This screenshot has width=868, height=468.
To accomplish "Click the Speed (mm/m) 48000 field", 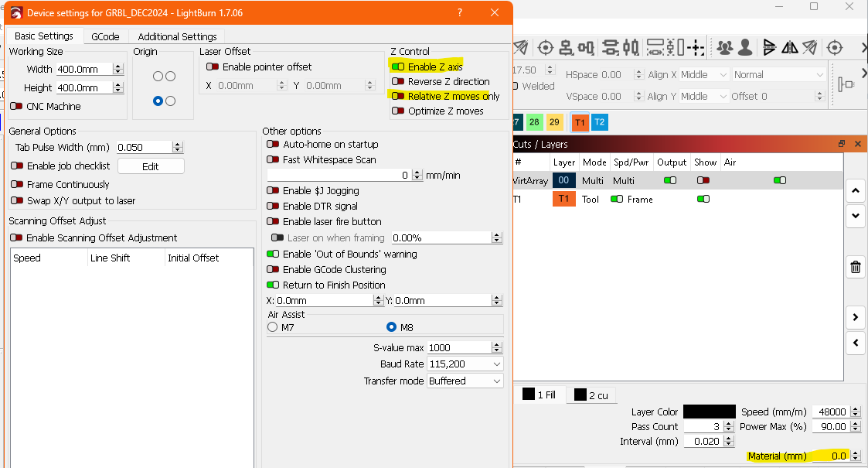I will click(x=831, y=412).
